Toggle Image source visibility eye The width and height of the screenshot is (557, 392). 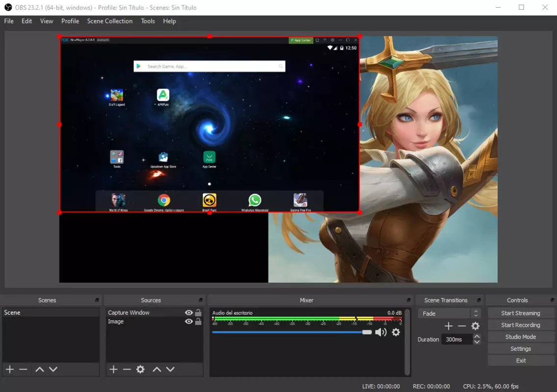189,321
